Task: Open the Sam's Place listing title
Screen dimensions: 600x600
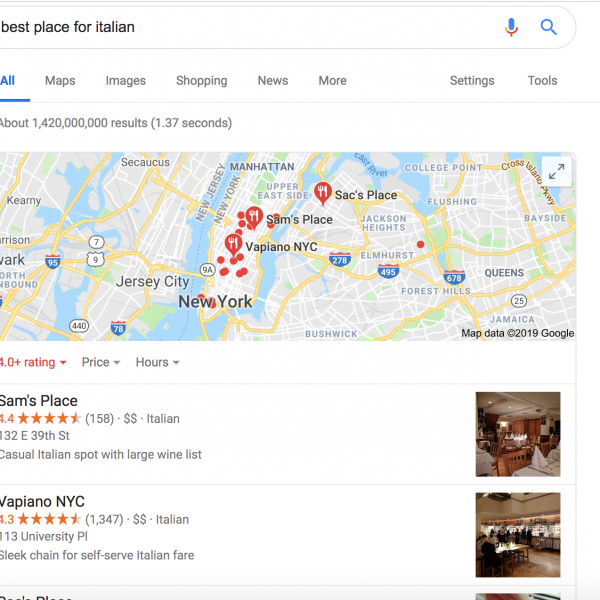Action: click(39, 401)
